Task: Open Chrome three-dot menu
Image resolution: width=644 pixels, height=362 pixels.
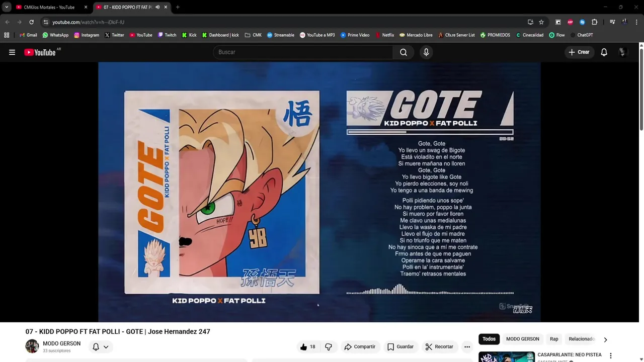Action: [x=636, y=22]
